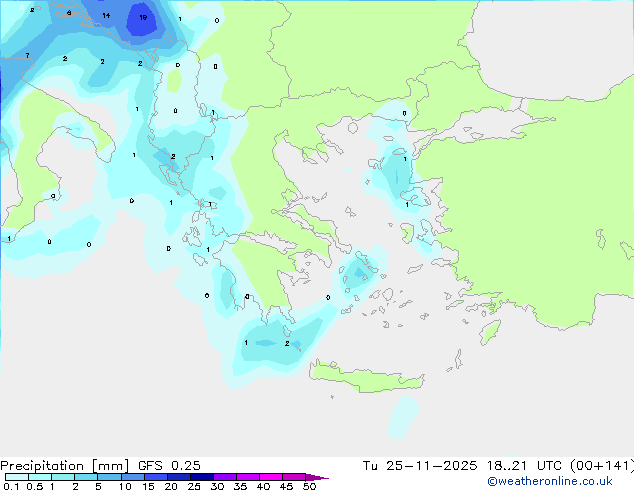634x490 pixels.
Task: Click the 45–50 mm legend color box
Action: 294,477
